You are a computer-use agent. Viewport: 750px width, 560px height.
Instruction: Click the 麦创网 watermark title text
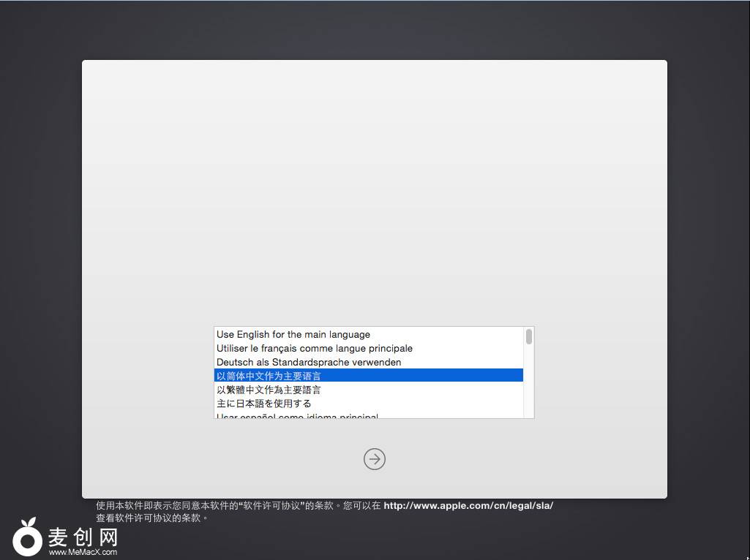click(83, 537)
